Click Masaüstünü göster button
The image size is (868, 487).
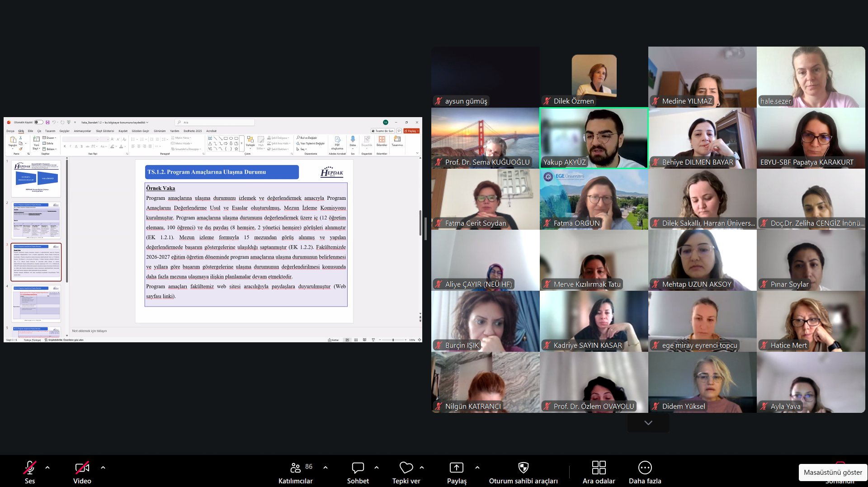833,473
